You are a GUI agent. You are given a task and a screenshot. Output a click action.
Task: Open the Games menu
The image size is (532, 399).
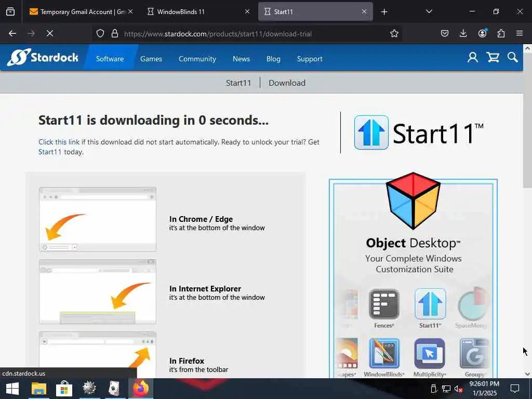pyautogui.click(x=151, y=59)
